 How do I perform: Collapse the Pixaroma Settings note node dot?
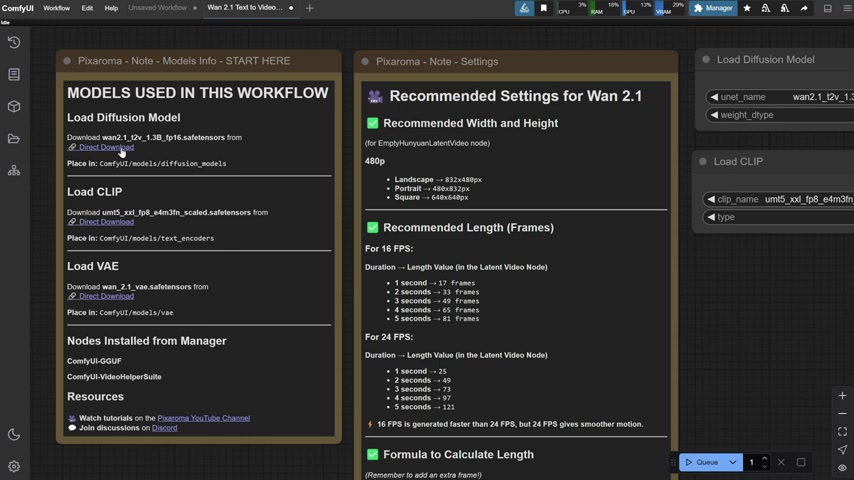click(x=365, y=62)
